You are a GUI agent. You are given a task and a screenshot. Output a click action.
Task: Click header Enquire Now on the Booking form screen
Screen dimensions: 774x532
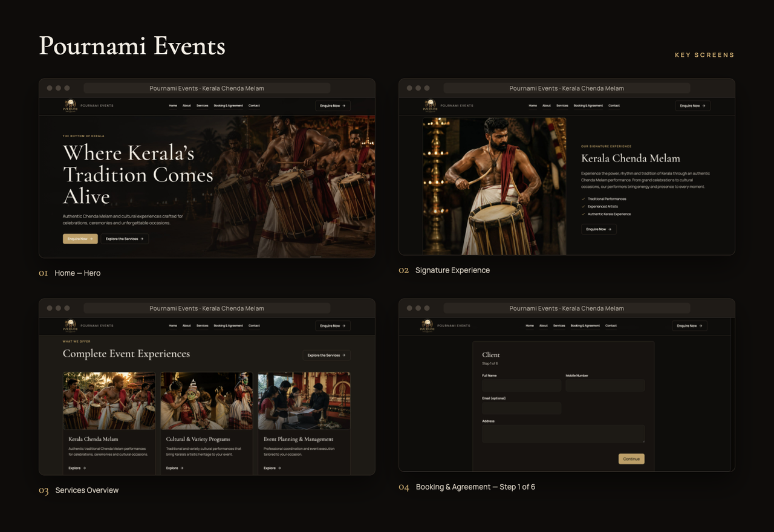pos(689,326)
